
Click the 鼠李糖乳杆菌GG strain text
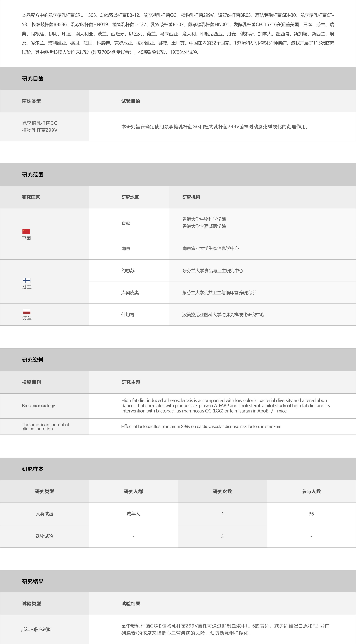click(40, 123)
